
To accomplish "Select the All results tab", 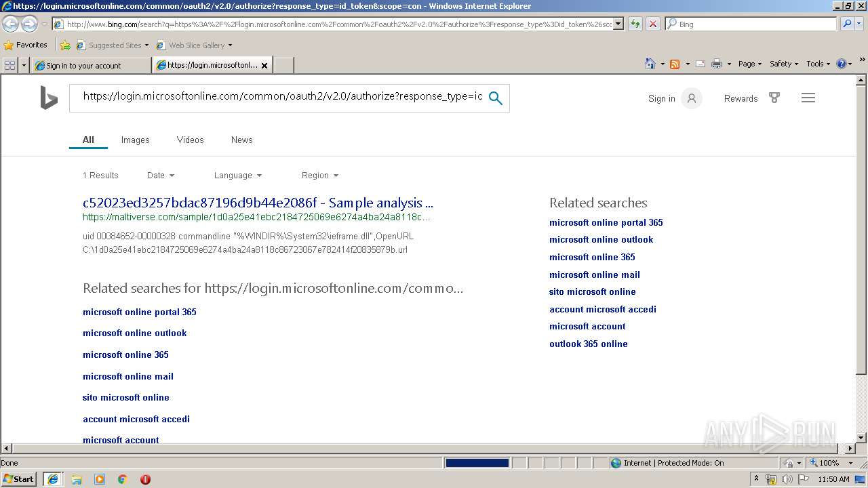I will click(x=88, y=140).
